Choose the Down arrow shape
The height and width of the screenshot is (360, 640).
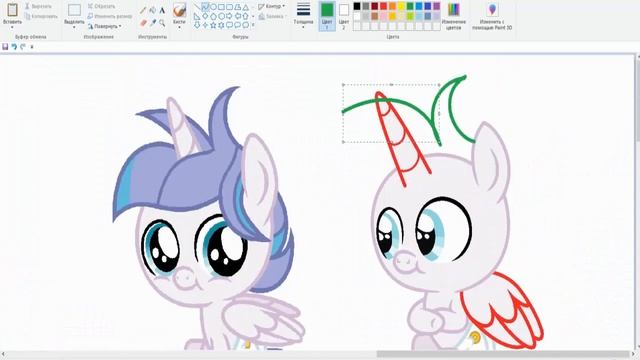[x=197, y=25]
